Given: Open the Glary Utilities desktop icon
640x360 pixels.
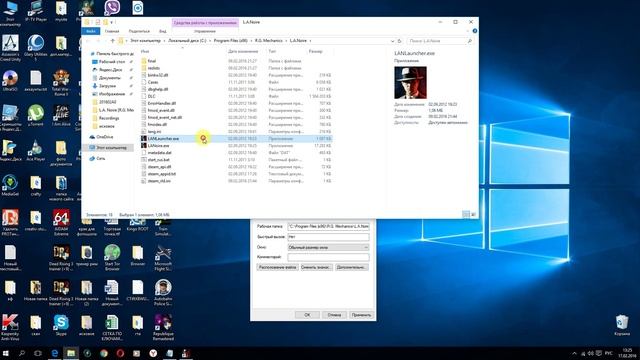Looking at the screenshot, I should point(36,48).
